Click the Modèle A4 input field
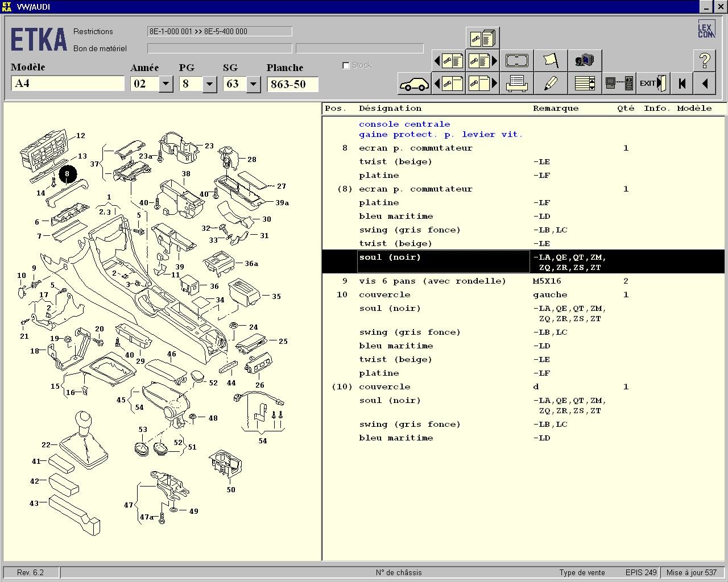Screen dimensions: 728x582 (x=67, y=84)
